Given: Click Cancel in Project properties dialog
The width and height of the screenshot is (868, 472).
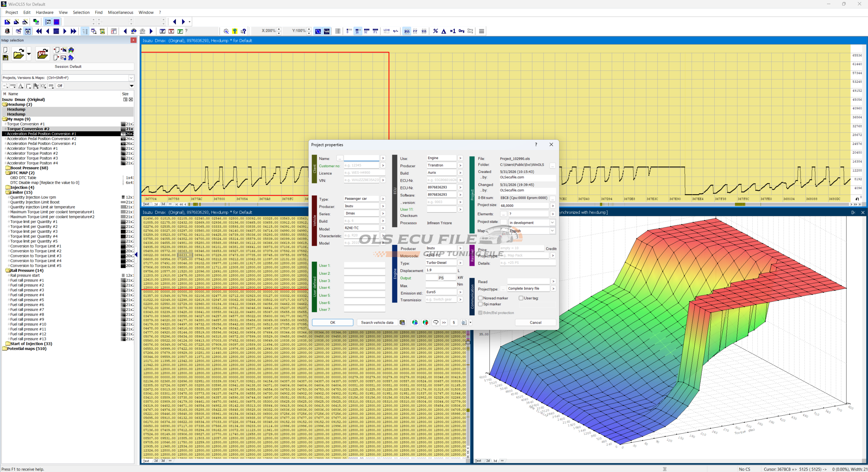Looking at the screenshot, I should [536, 322].
